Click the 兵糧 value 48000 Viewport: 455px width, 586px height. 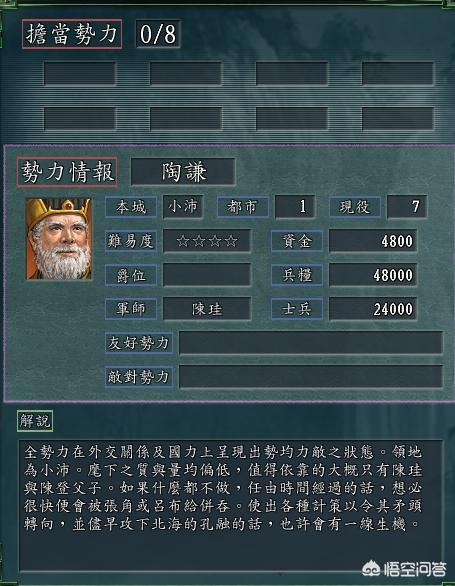373,275
